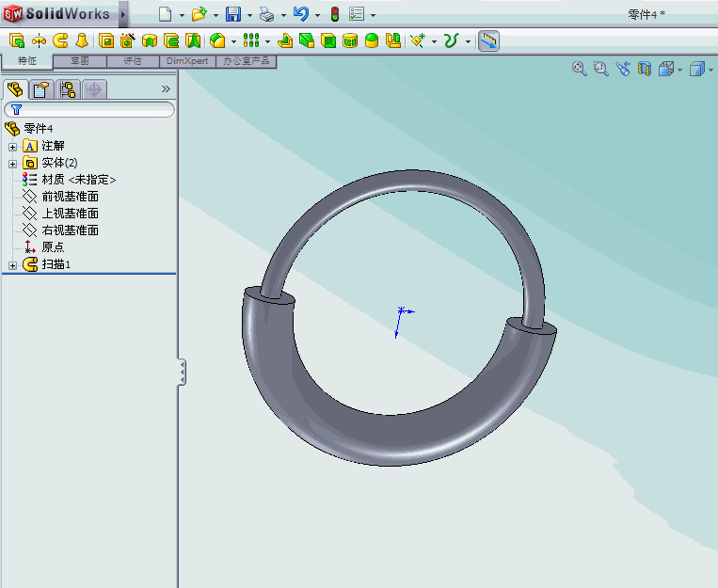Expand the 扫描1 feature node
Viewport: 718px width, 588px height.
click(x=13, y=265)
